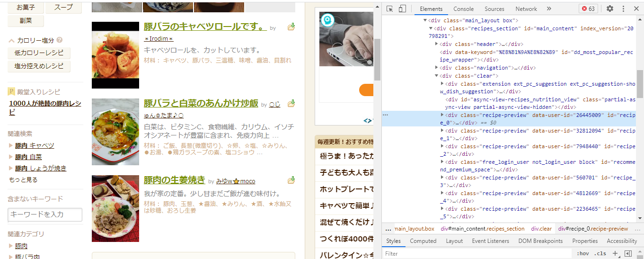
Task: Open DevTools settings gear
Action: (x=610, y=9)
